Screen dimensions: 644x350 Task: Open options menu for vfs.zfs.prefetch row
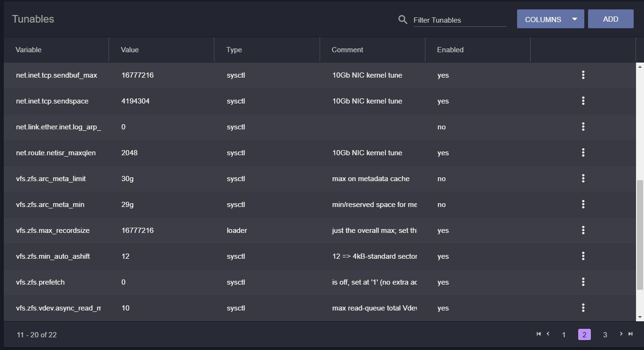[x=583, y=282]
